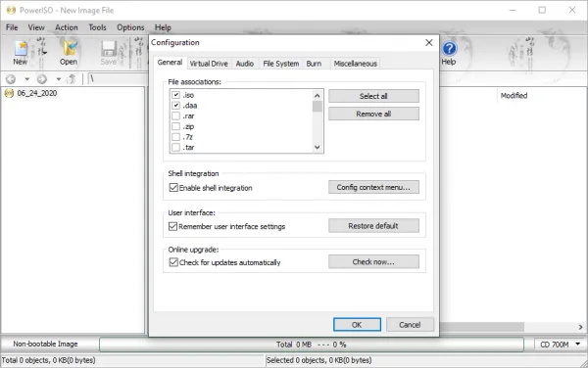Image resolution: width=588 pixels, height=368 pixels.
Task: Open the Action menu
Action: click(x=67, y=27)
